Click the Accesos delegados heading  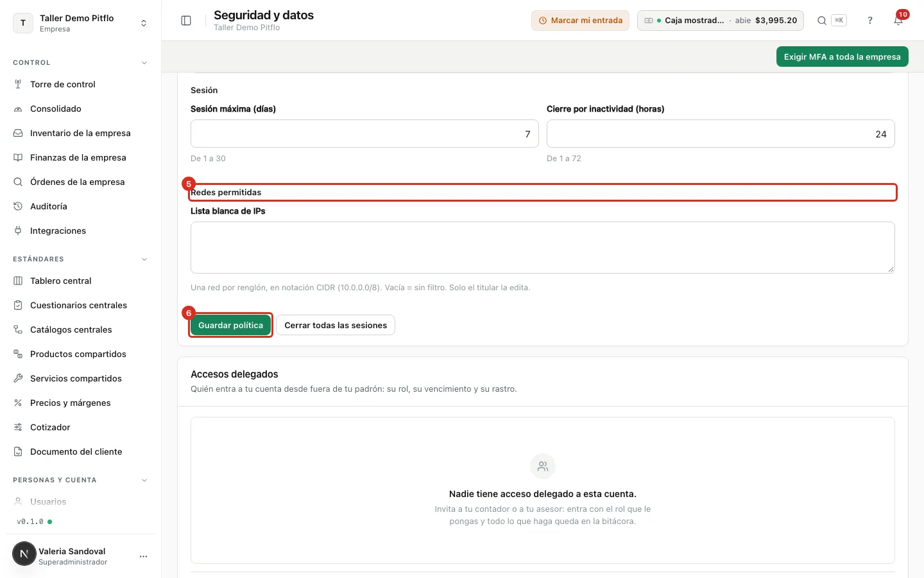(234, 374)
